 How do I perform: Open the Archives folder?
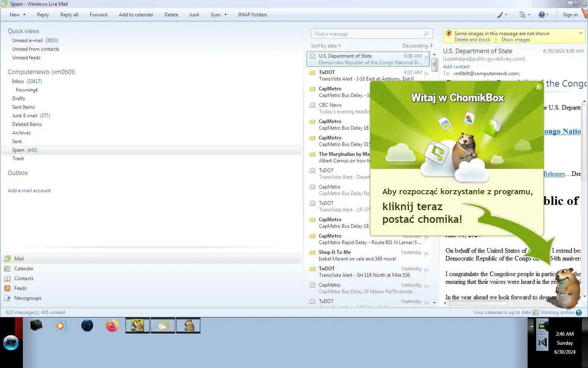pos(21,133)
